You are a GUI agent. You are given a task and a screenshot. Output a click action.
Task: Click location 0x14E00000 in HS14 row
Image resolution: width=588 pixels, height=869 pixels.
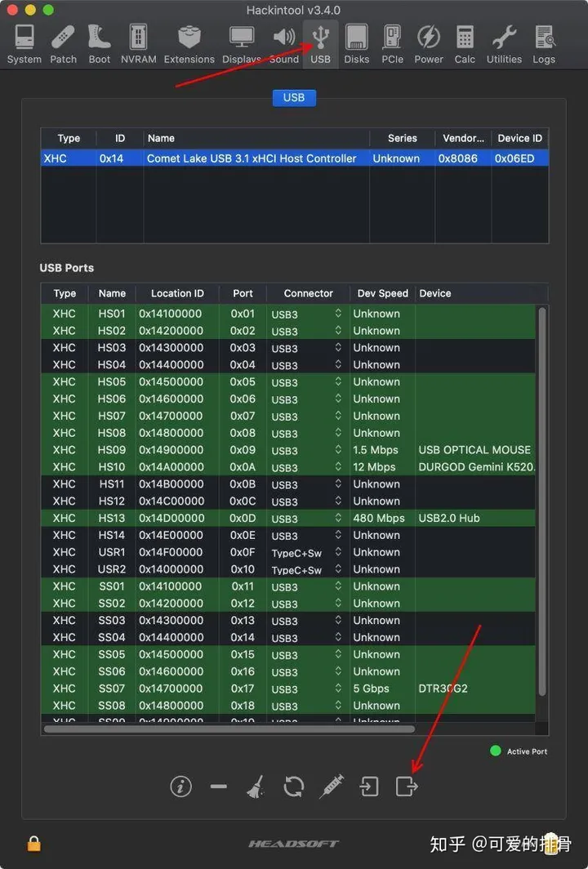(171, 536)
